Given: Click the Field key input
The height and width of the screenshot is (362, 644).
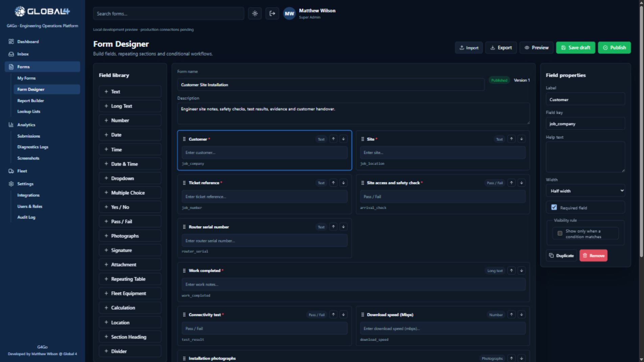Looking at the screenshot, I should click(x=586, y=124).
